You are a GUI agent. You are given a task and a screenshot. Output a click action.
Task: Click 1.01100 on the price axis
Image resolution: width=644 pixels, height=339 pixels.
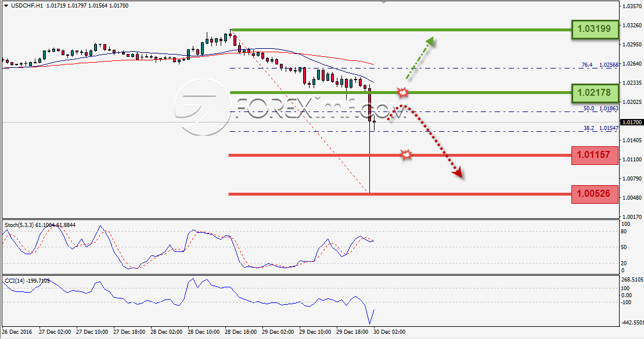[632, 159]
